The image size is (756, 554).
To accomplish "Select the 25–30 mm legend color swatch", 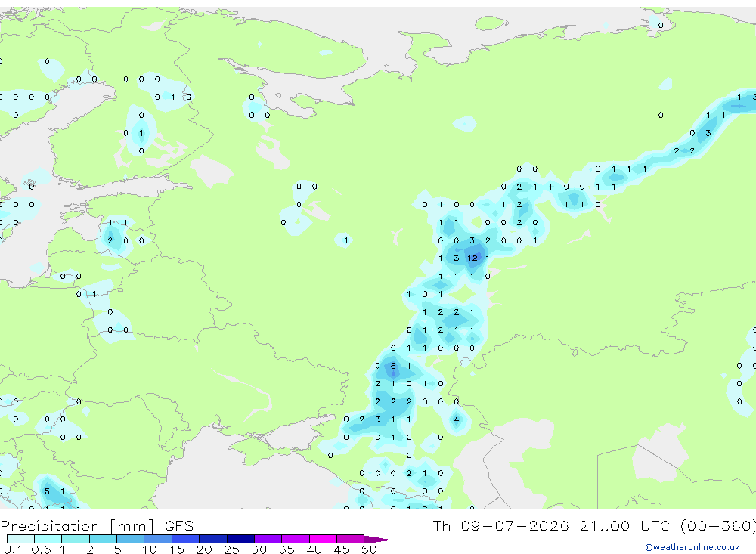I will (x=240, y=539).
